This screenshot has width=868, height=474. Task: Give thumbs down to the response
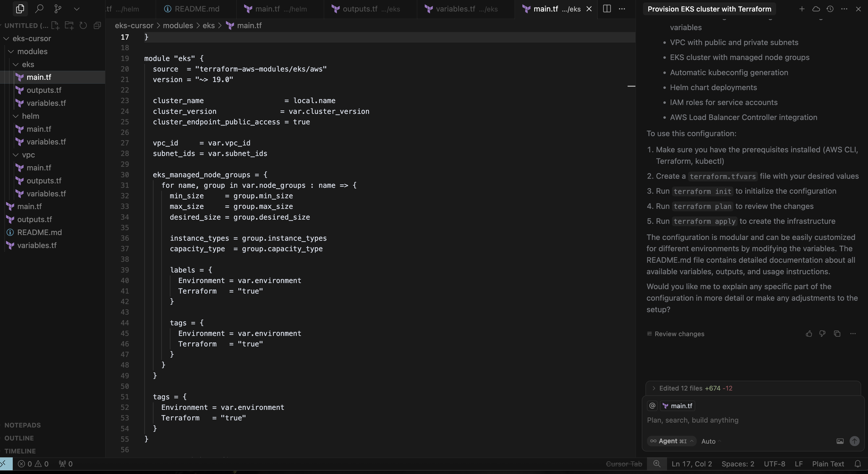coord(822,334)
